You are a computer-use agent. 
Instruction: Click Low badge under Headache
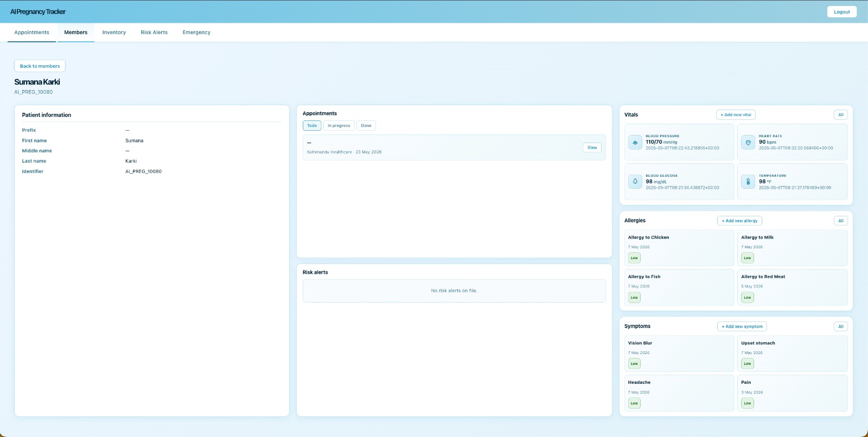[x=634, y=403]
